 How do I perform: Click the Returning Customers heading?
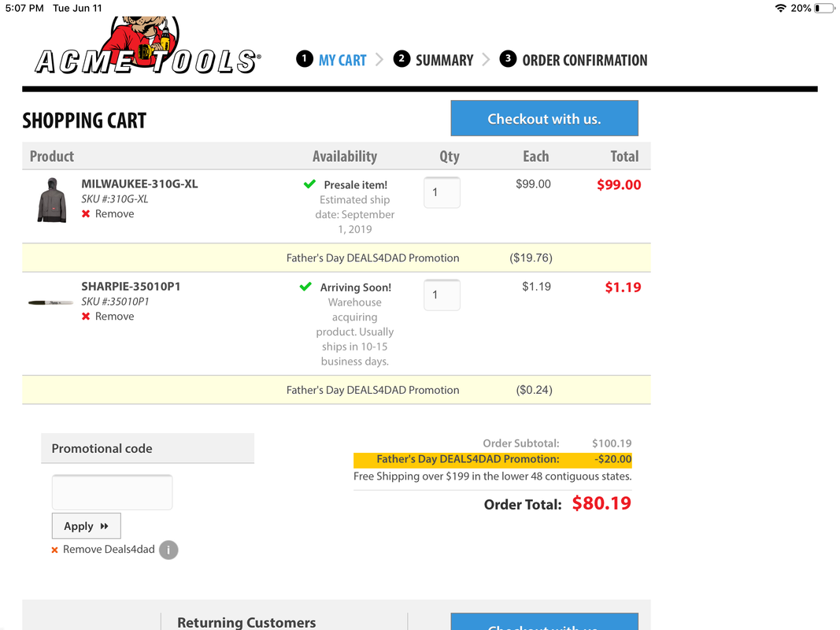click(246, 622)
